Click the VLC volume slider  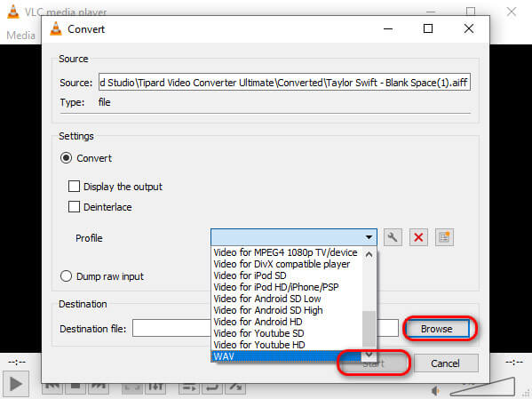[481, 387]
